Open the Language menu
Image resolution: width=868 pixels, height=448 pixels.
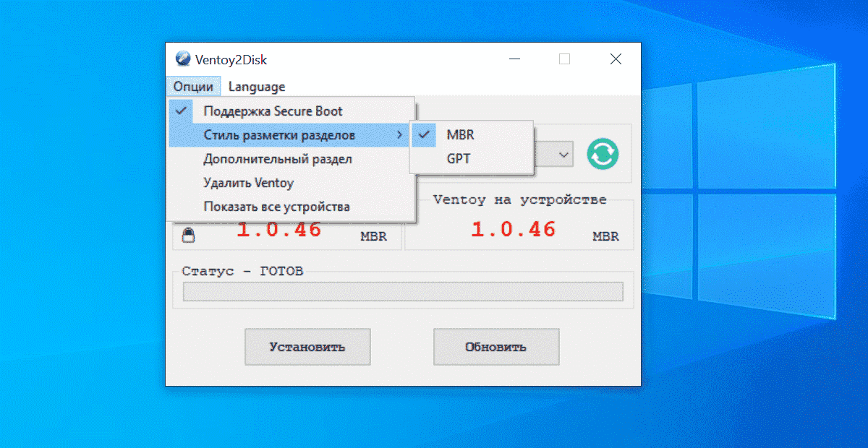[x=257, y=87]
